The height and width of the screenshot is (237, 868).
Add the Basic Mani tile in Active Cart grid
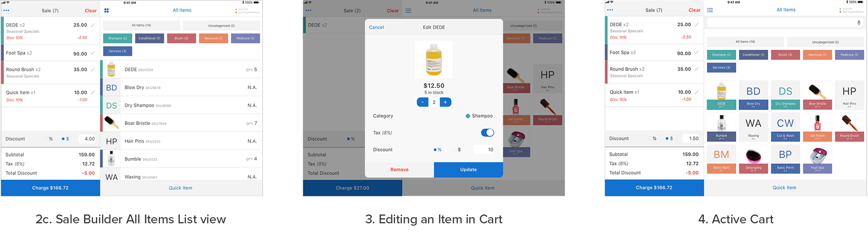point(722,159)
